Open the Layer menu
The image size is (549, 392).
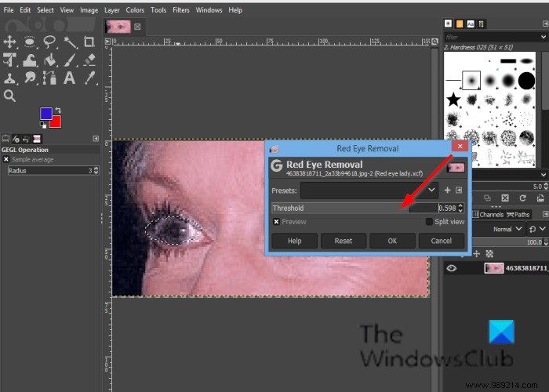(x=111, y=10)
